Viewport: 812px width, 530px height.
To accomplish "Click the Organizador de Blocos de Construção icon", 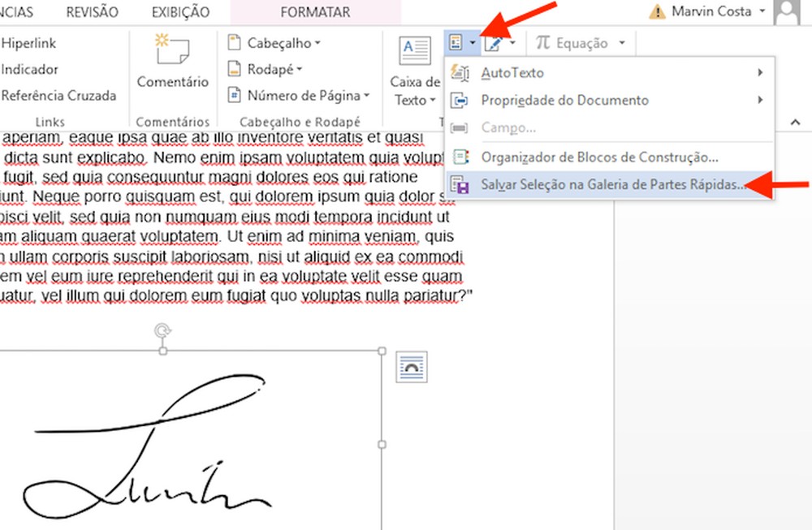I will coord(460,156).
